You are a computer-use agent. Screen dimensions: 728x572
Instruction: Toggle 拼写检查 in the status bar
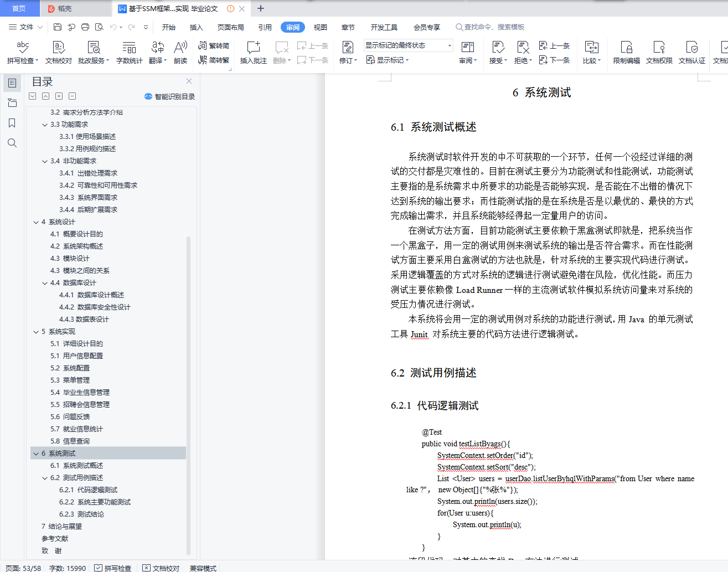(113, 568)
